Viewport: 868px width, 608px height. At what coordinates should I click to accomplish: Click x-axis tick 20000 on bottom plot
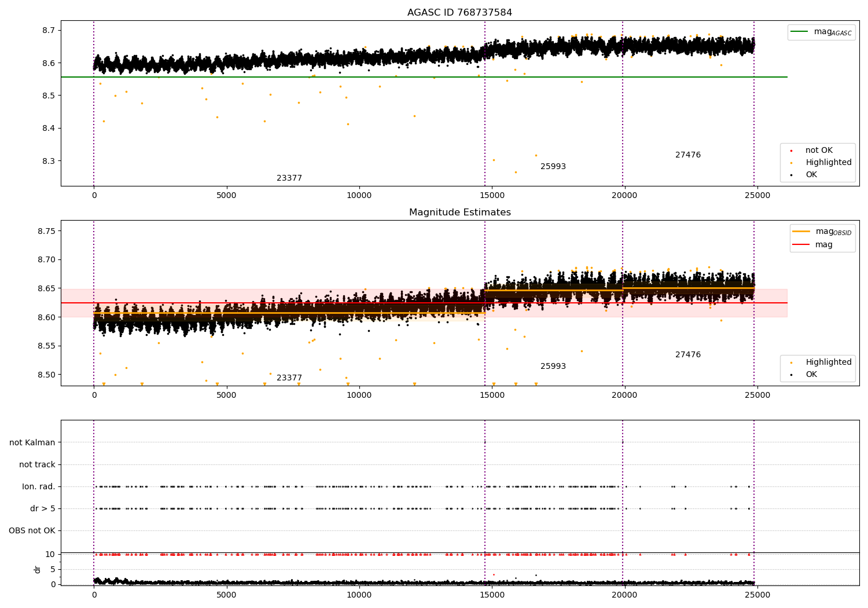click(624, 595)
